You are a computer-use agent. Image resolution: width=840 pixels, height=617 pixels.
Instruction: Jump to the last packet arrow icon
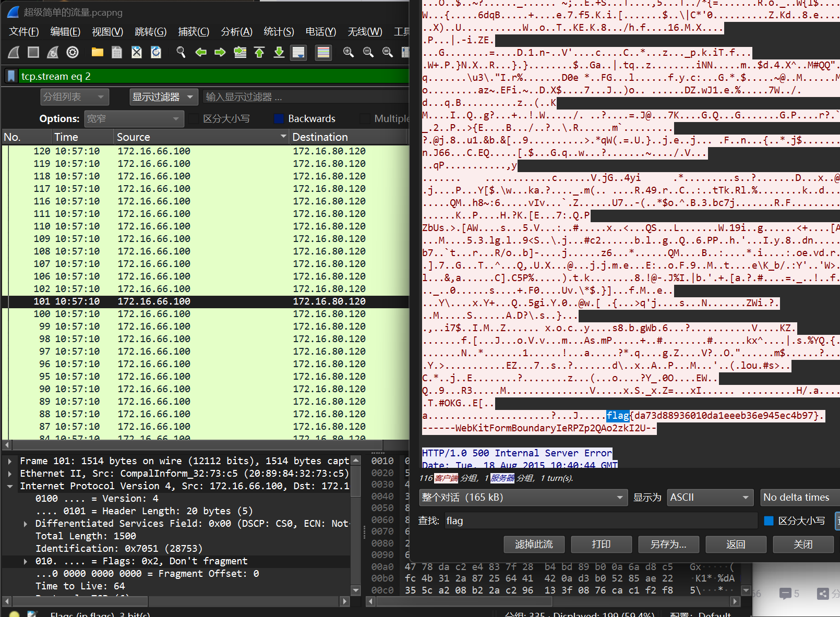click(x=279, y=52)
